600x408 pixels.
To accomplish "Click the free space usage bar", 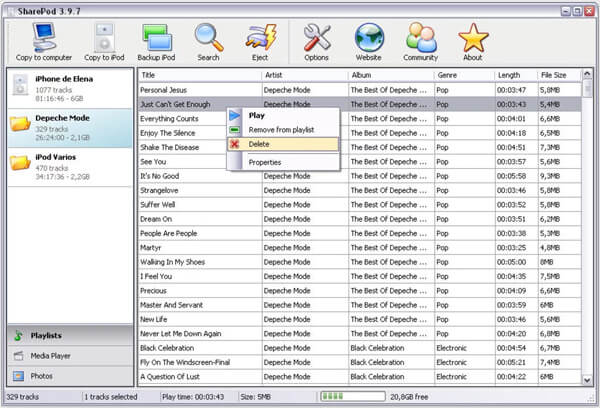I will [x=352, y=397].
